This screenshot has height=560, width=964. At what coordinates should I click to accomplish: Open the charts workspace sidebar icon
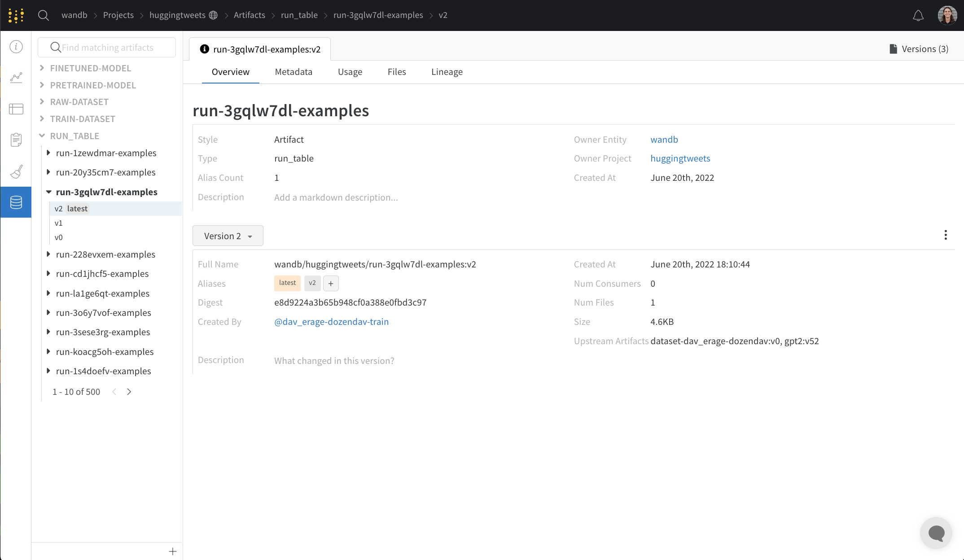(x=16, y=78)
